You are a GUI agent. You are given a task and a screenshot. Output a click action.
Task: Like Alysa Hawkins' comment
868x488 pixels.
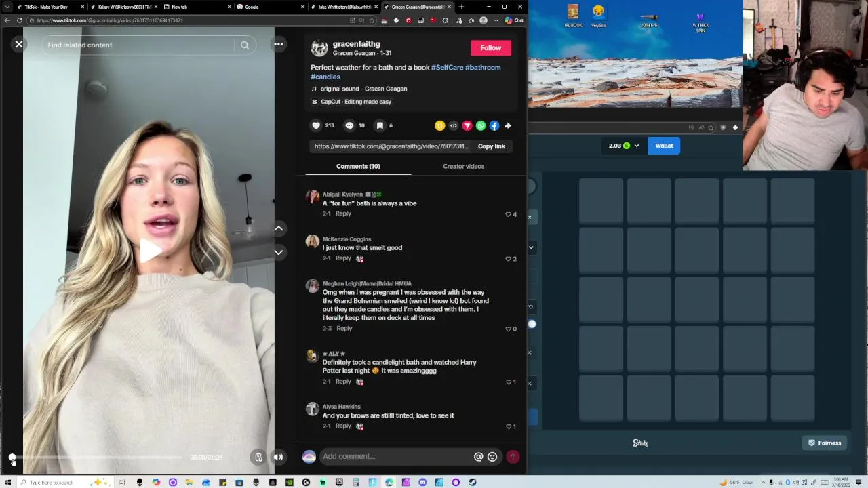click(509, 426)
